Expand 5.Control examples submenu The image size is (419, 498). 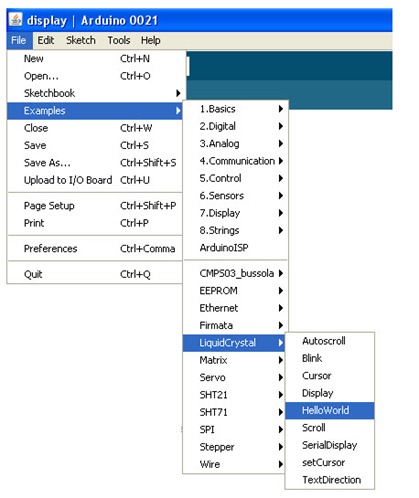pyautogui.click(x=235, y=178)
